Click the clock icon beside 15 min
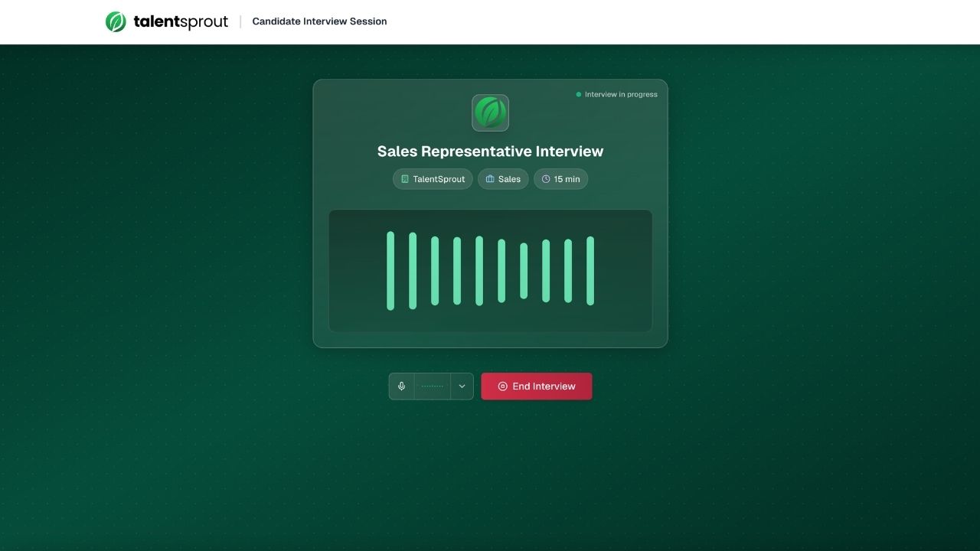 click(546, 179)
